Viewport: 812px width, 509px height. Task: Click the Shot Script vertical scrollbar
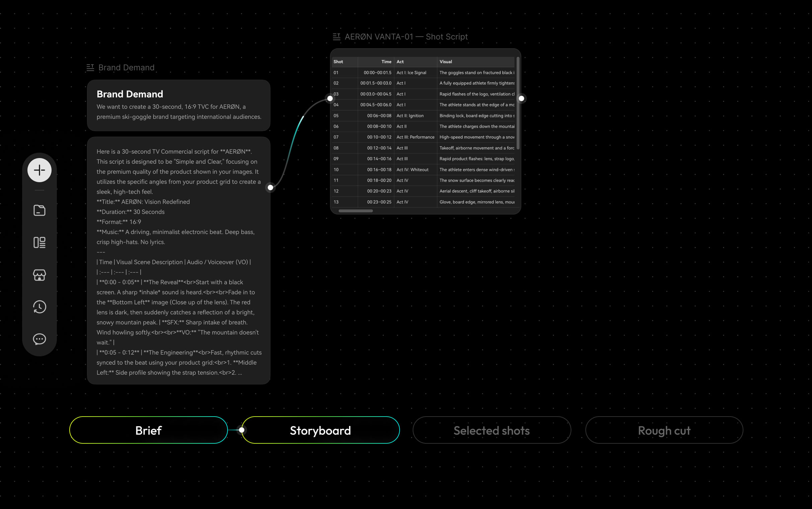[x=518, y=103]
